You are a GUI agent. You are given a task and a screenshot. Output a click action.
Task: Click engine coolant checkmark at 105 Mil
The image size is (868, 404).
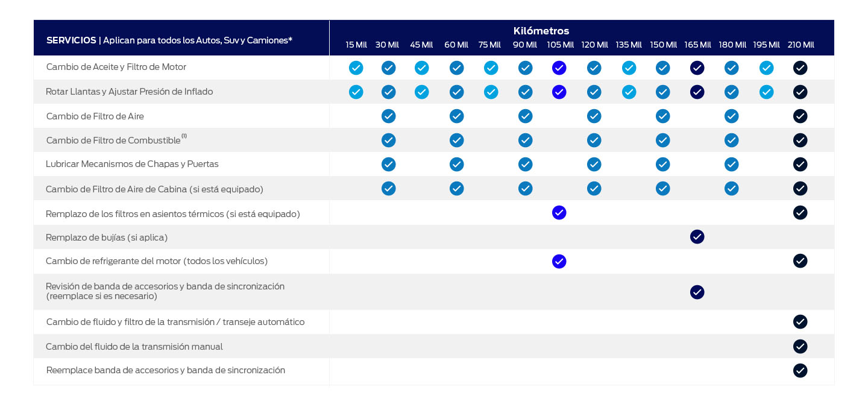[559, 261]
